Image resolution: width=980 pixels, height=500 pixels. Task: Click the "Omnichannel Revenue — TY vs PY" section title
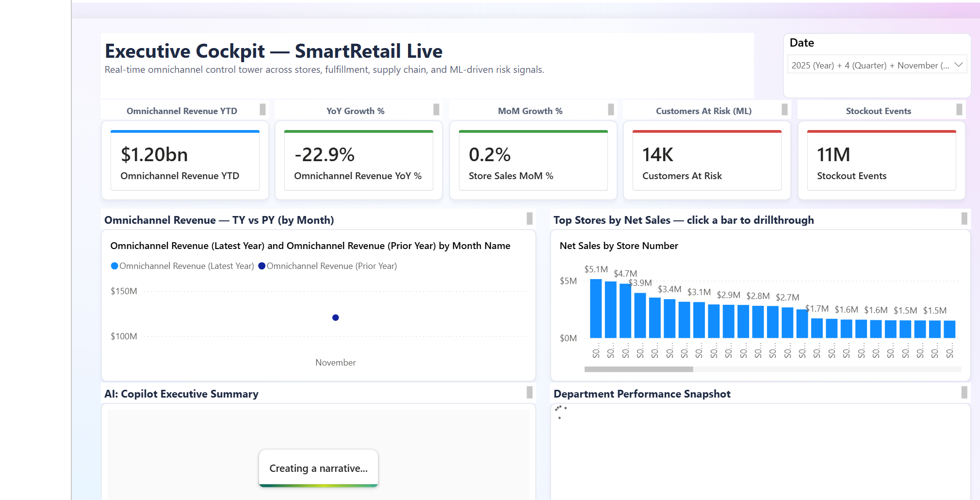click(219, 220)
